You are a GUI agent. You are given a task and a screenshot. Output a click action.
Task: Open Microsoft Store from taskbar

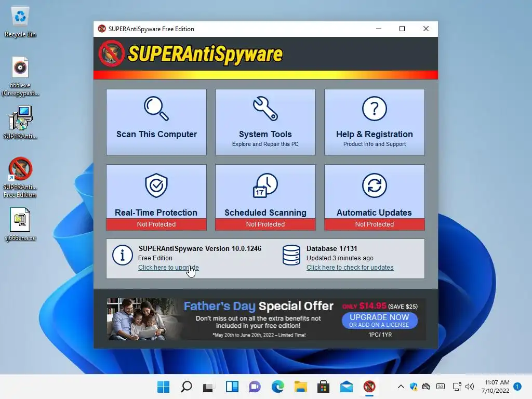pos(323,387)
